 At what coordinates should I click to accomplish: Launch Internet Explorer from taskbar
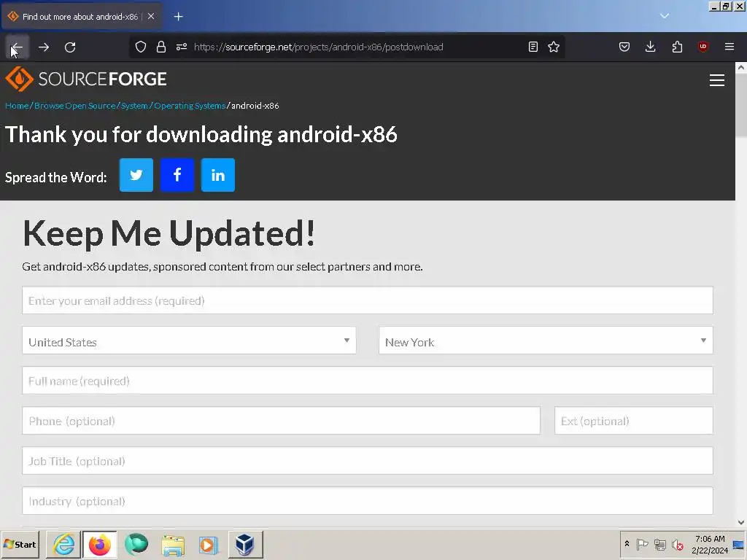click(64, 544)
